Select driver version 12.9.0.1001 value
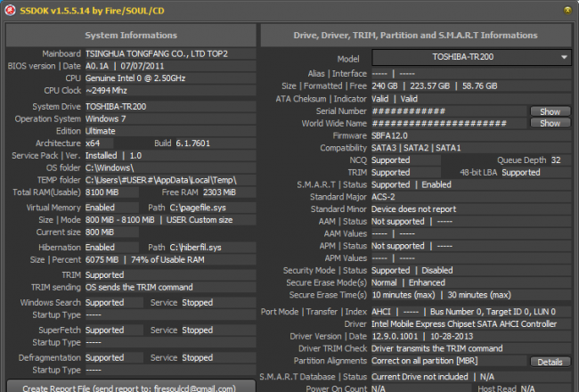Image resolution: width=579 pixels, height=392 pixels. click(395, 337)
